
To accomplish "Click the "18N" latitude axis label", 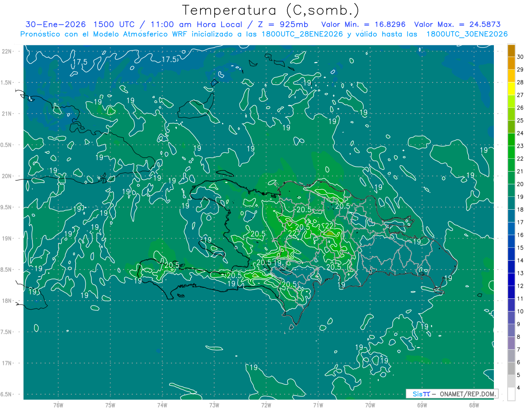I will click(x=8, y=301).
